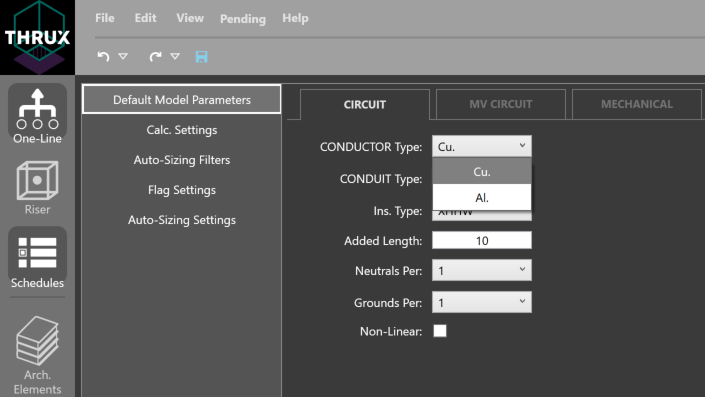
Task: Expand the undo history dropdown arrow
Action: (123, 57)
